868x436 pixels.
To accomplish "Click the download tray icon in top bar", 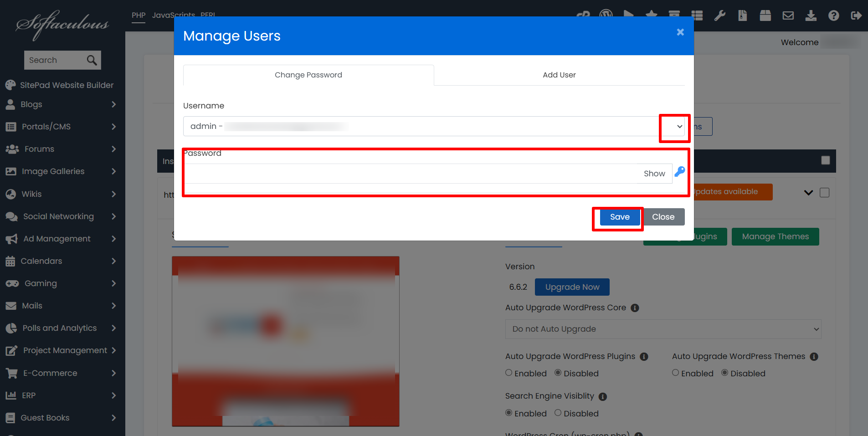I will point(811,16).
